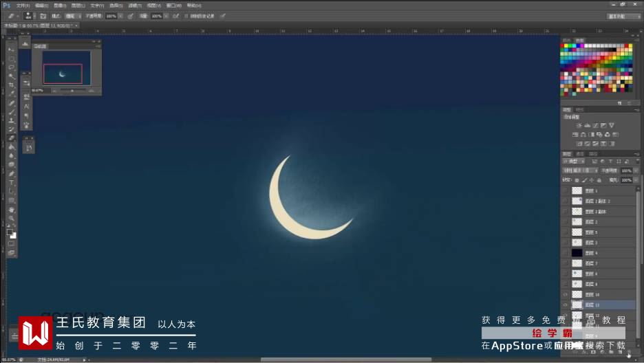Add a Brightness/Contrast adjustment
This screenshot has height=363, width=644.
pyautogui.click(x=579, y=126)
